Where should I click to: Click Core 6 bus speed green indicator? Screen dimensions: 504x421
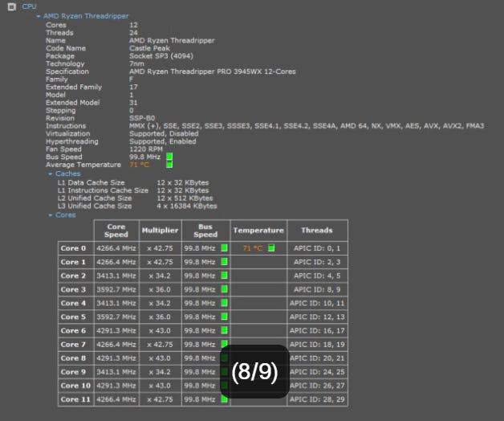[225, 330]
